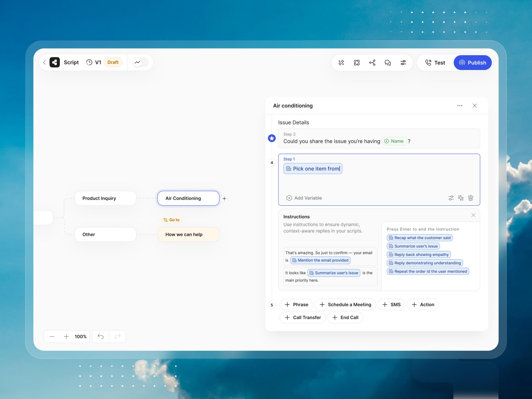Click the AI sparkles icon in top toolbar

pyautogui.click(x=341, y=63)
